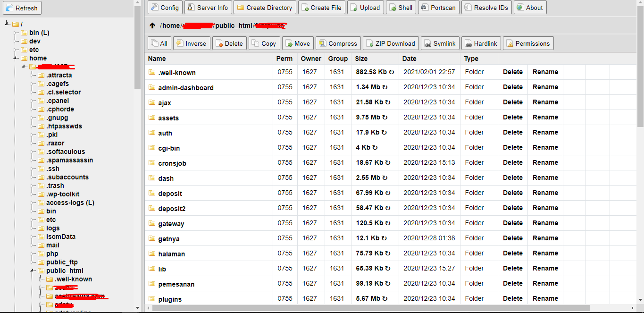This screenshot has width=644, height=313.
Task: Open the cronsjob folder
Action: click(172, 163)
